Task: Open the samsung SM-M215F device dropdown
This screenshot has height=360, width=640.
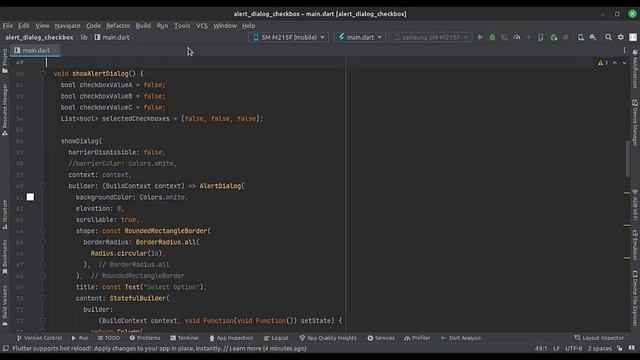Action: pyautogui.click(x=430, y=37)
